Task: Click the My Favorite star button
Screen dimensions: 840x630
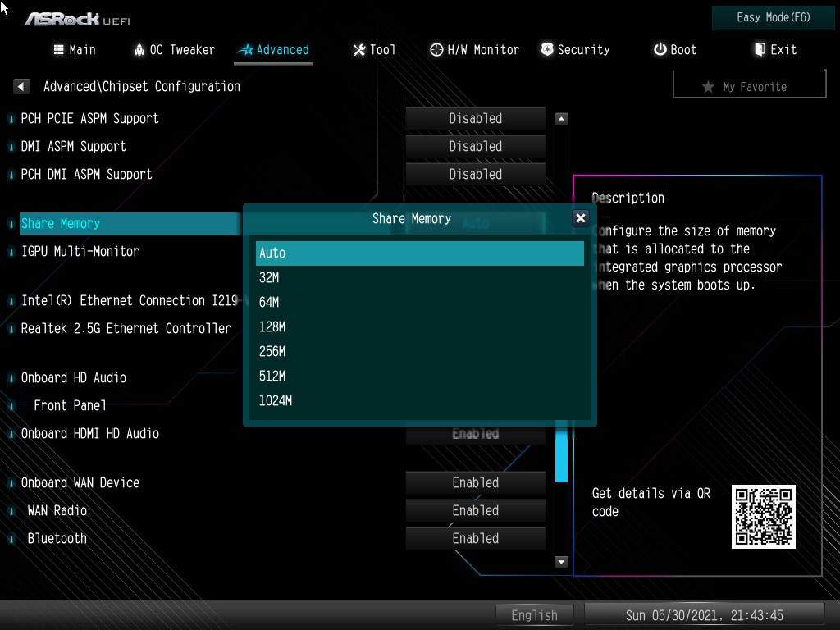Action: pyautogui.click(x=749, y=86)
